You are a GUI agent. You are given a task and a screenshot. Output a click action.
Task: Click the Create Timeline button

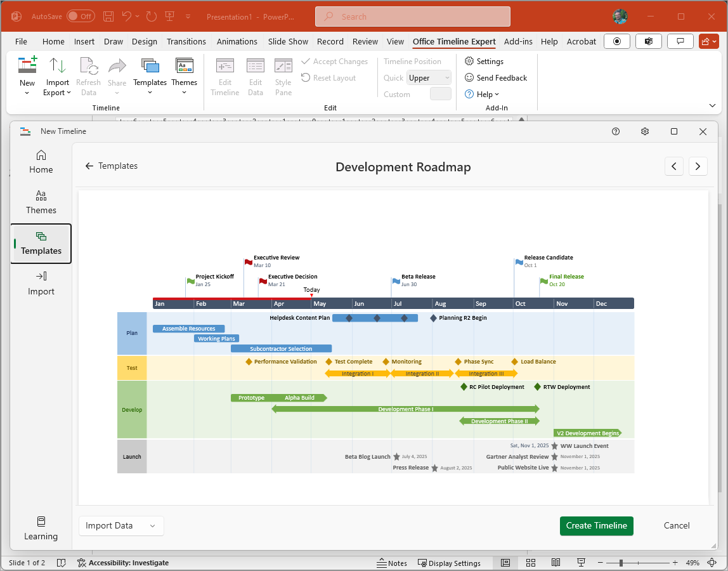point(596,525)
